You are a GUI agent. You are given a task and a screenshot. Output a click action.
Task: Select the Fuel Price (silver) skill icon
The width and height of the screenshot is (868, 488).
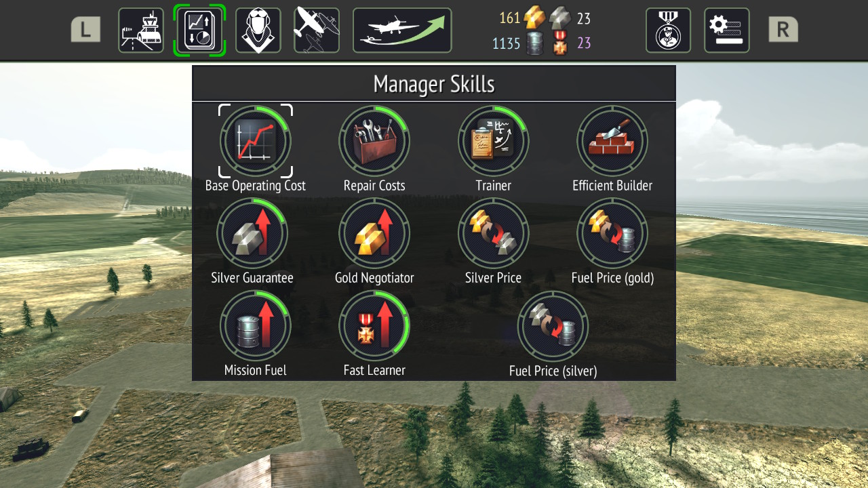coord(553,327)
